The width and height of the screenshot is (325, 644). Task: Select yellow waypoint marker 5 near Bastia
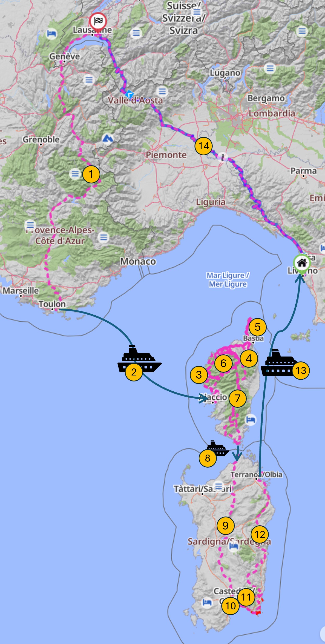(x=257, y=327)
